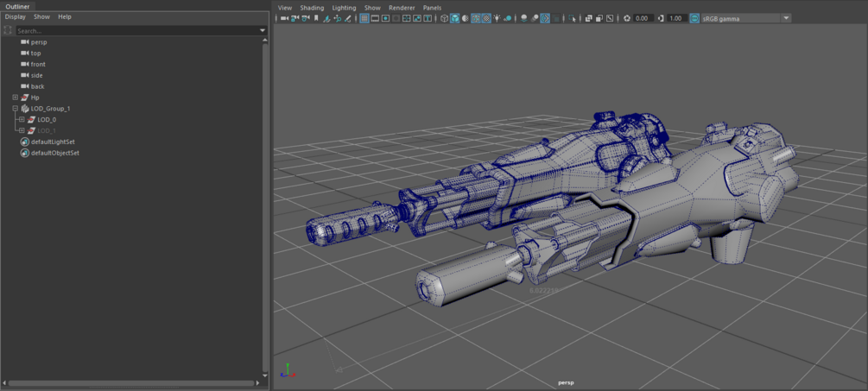Click X-Ray Active Components icon
Screen dimensions: 868x391
(599, 18)
